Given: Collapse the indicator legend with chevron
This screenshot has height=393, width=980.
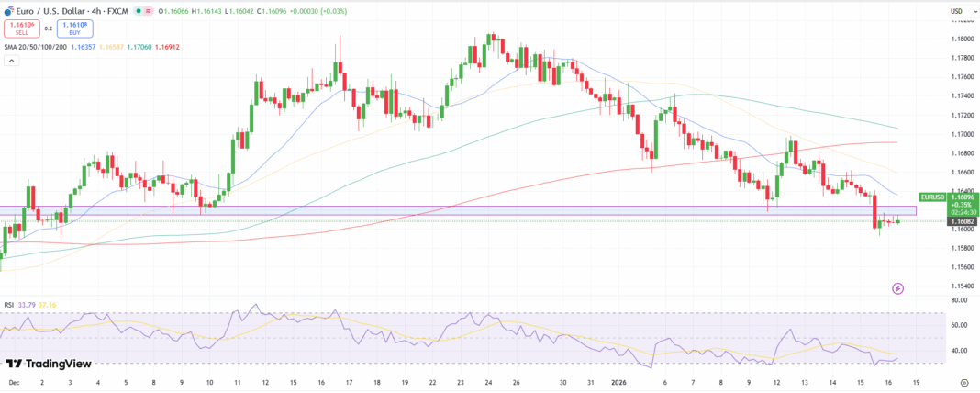Looking at the screenshot, I should [x=12, y=61].
